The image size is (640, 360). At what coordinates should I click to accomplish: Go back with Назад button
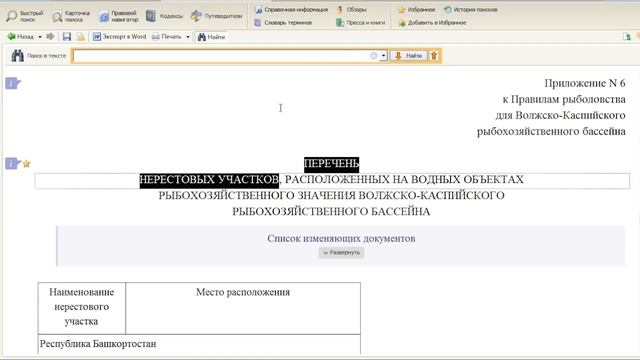click(20, 37)
